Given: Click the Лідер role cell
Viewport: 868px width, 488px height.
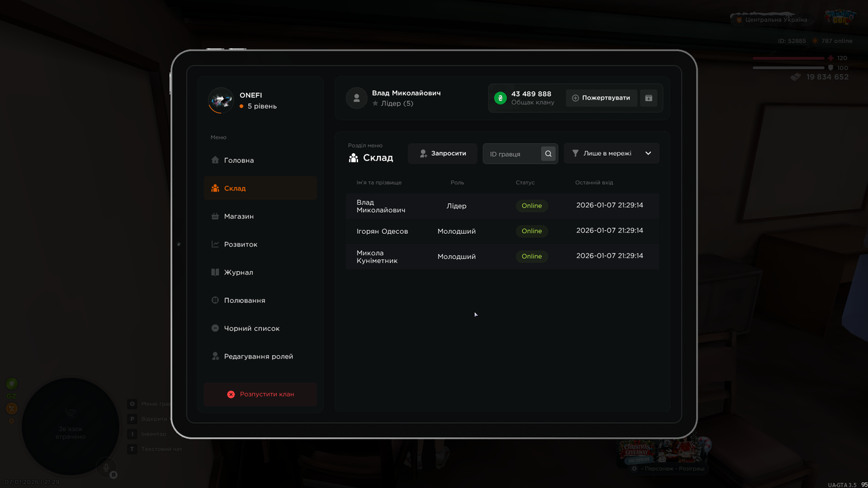Looking at the screenshot, I should [456, 206].
